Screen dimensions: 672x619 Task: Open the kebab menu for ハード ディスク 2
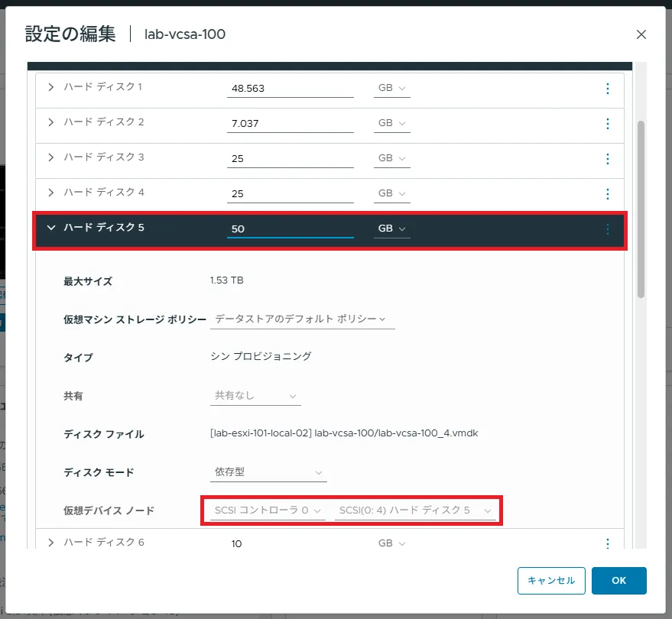(608, 124)
